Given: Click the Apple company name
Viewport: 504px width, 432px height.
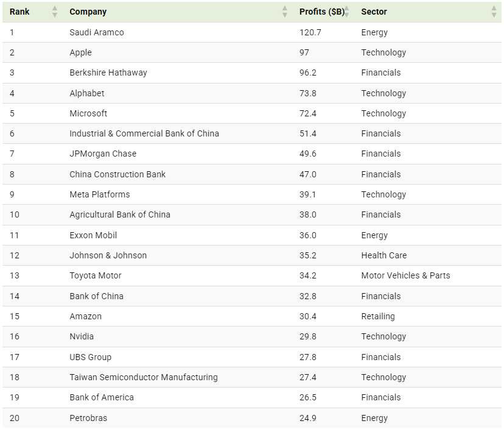Looking at the screenshot, I should tap(81, 52).
